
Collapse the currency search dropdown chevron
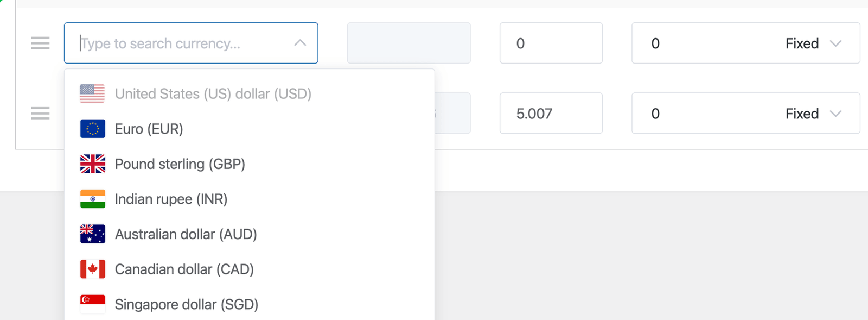tap(300, 43)
